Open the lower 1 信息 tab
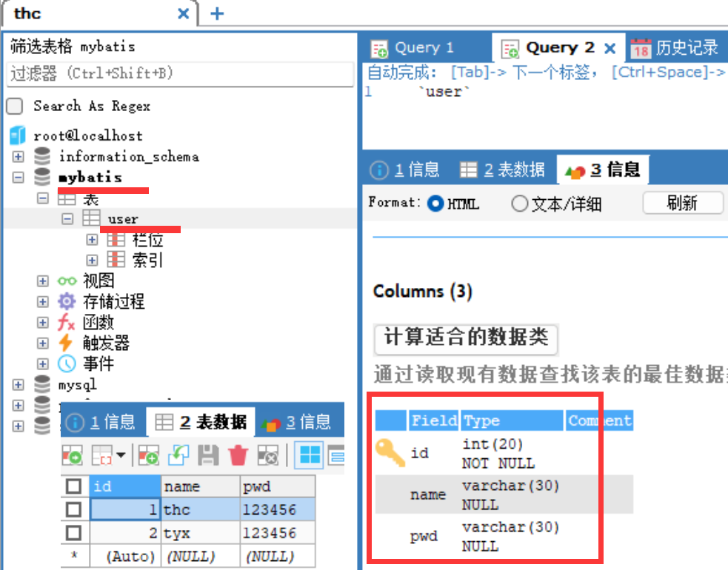 coord(101,423)
